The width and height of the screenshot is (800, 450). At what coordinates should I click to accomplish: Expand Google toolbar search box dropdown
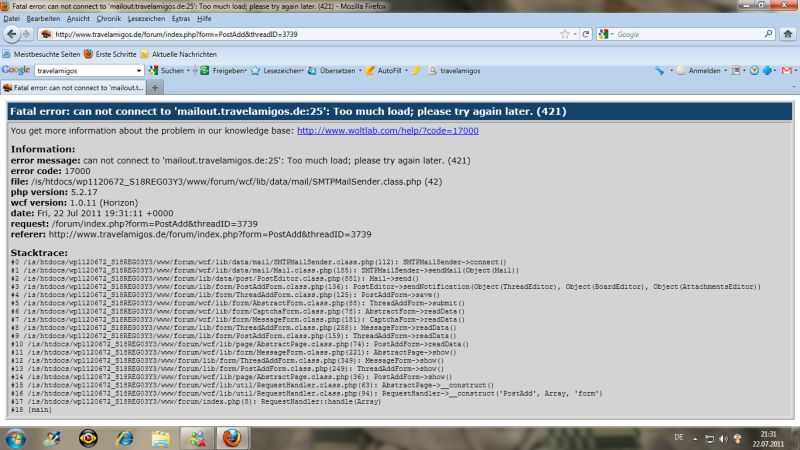(138, 71)
